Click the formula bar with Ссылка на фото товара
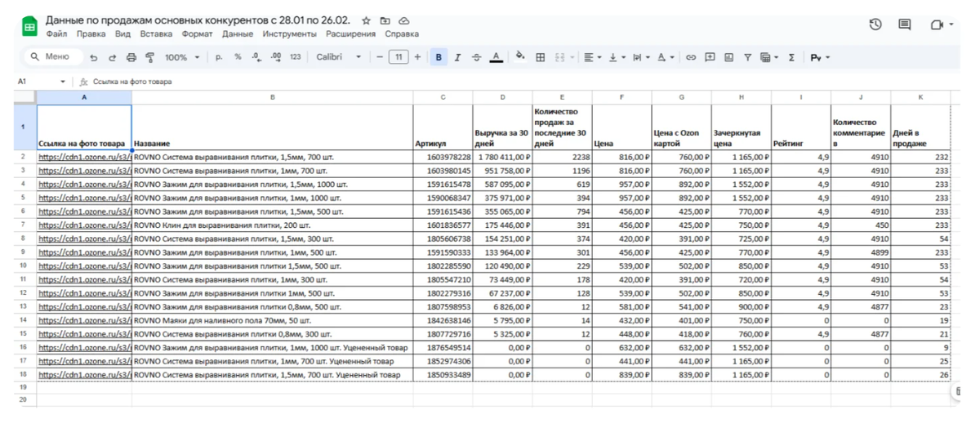 coord(523,82)
